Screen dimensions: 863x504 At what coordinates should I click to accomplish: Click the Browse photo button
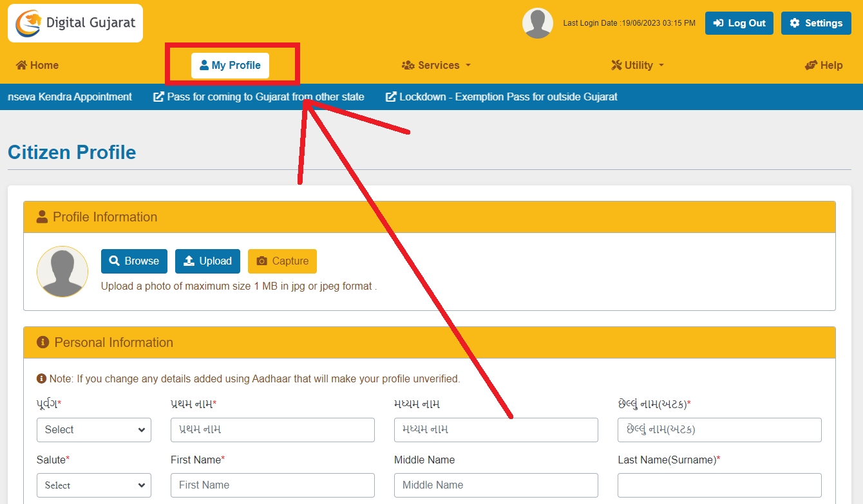pos(134,261)
